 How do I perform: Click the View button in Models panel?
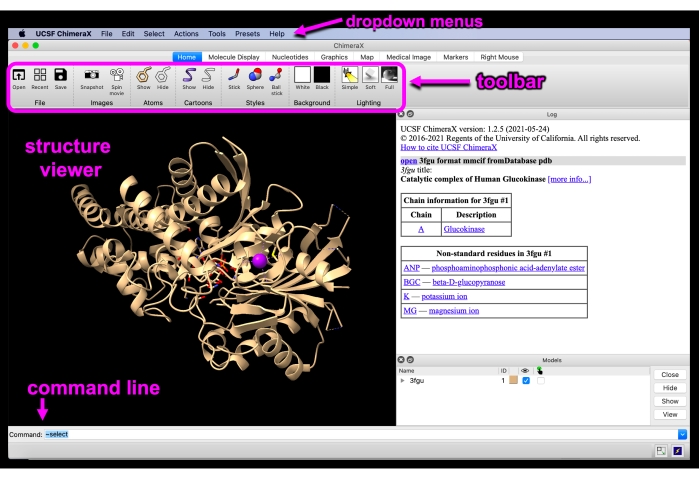click(x=670, y=415)
